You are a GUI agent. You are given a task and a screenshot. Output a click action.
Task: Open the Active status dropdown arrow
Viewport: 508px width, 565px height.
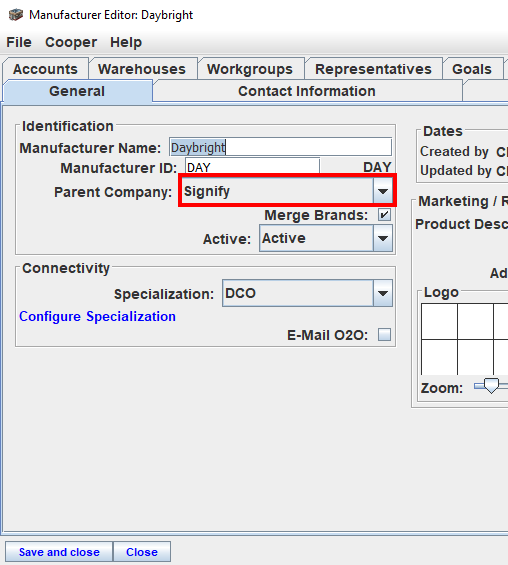(383, 238)
